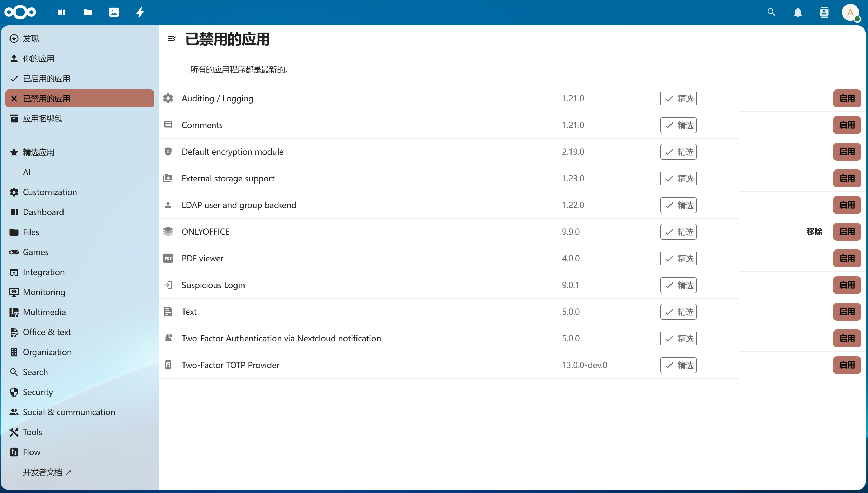Open the Activity app icon
The height and width of the screenshot is (493, 868).
[140, 12]
